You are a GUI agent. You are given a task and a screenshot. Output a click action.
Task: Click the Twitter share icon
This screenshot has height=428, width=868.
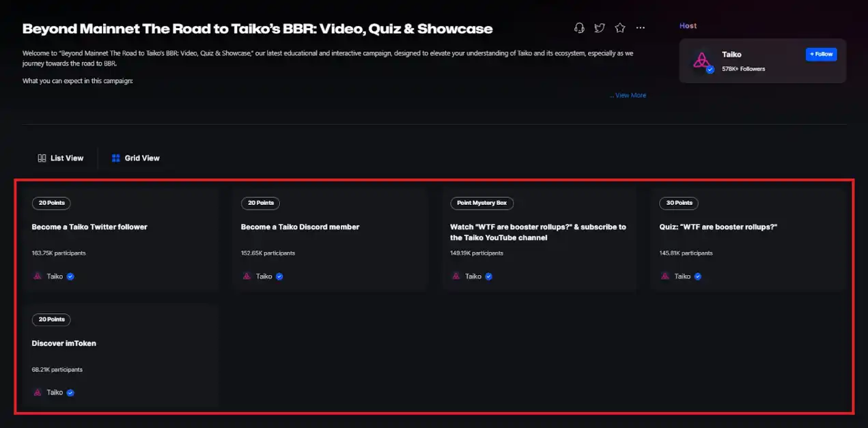(x=600, y=28)
